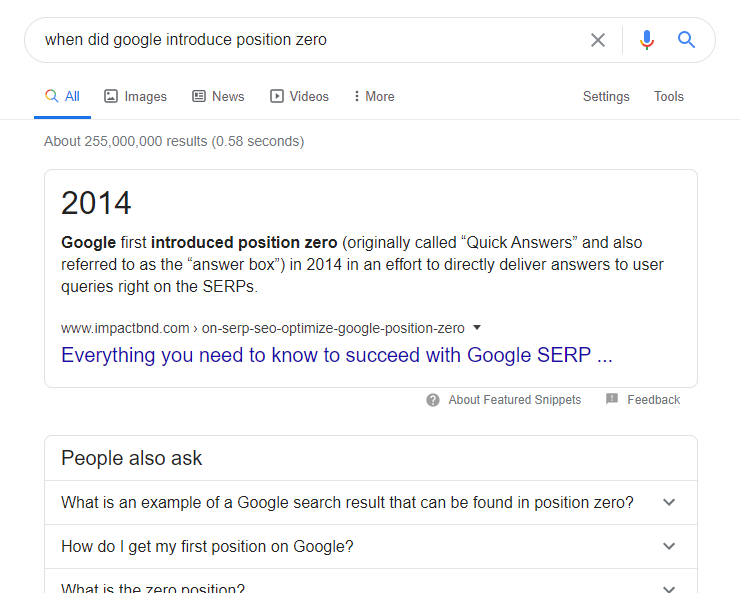Image resolution: width=740 pixels, height=593 pixels.
Task: Click the 'About 255,000,000 results' stats text
Action: pyautogui.click(x=174, y=141)
